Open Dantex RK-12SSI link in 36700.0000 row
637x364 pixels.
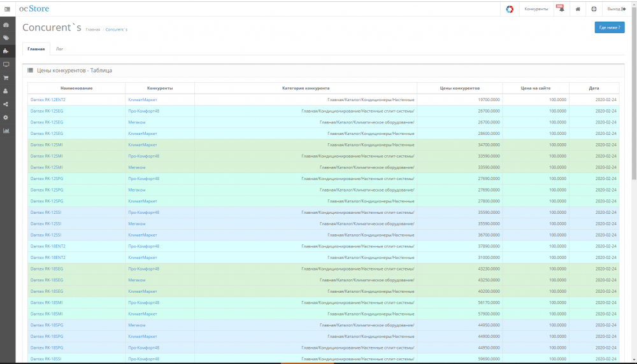pyautogui.click(x=46, y=235)
